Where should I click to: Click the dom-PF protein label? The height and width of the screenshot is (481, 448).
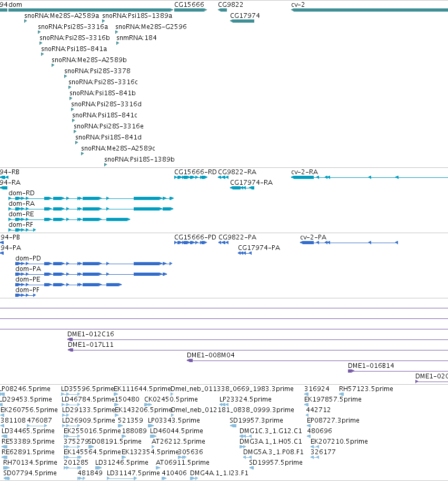27,290
